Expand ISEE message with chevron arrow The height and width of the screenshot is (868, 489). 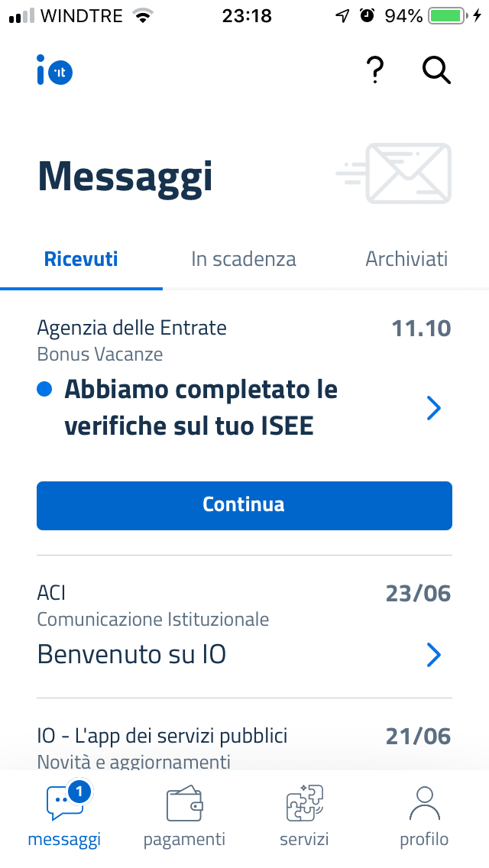coord(433,409)
